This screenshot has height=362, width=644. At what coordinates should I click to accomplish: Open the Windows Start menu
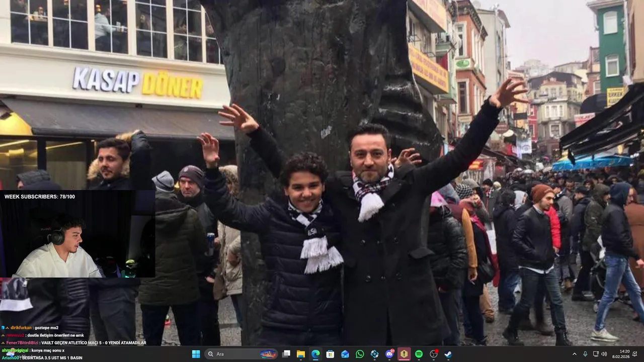coord(196,354)
